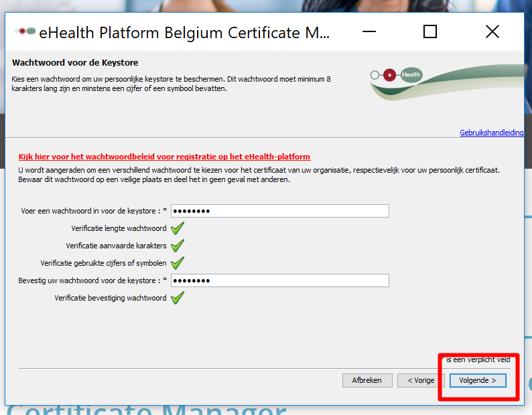Click the eHealth app icon in the title bar
Image resolution: width=532 pixels, height=415 pixels.
coord(25,31)
